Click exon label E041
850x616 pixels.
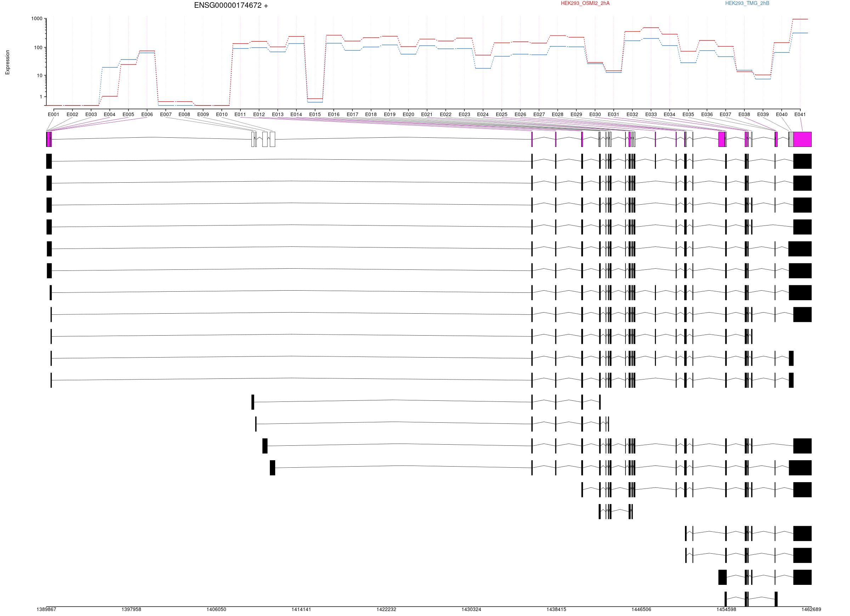(800, 115)
